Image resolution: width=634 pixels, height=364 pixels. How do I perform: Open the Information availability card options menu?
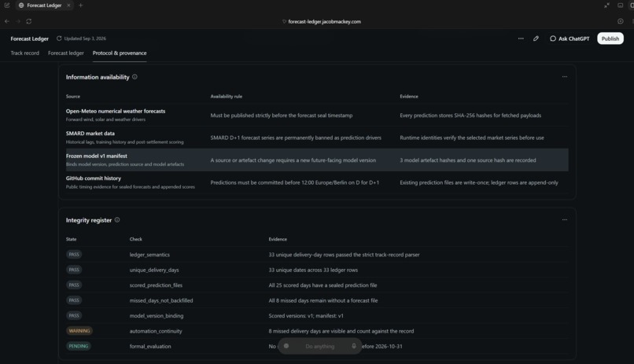tap(565, 77)
